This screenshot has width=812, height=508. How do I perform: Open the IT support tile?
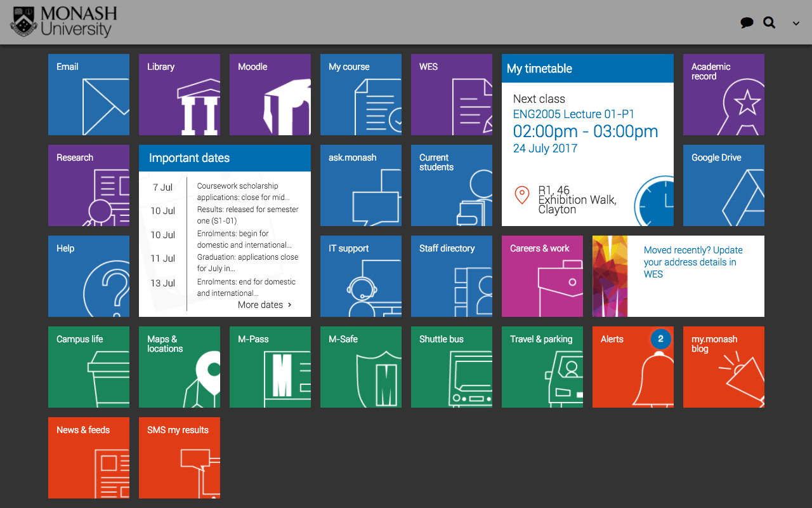pos(361,276)
